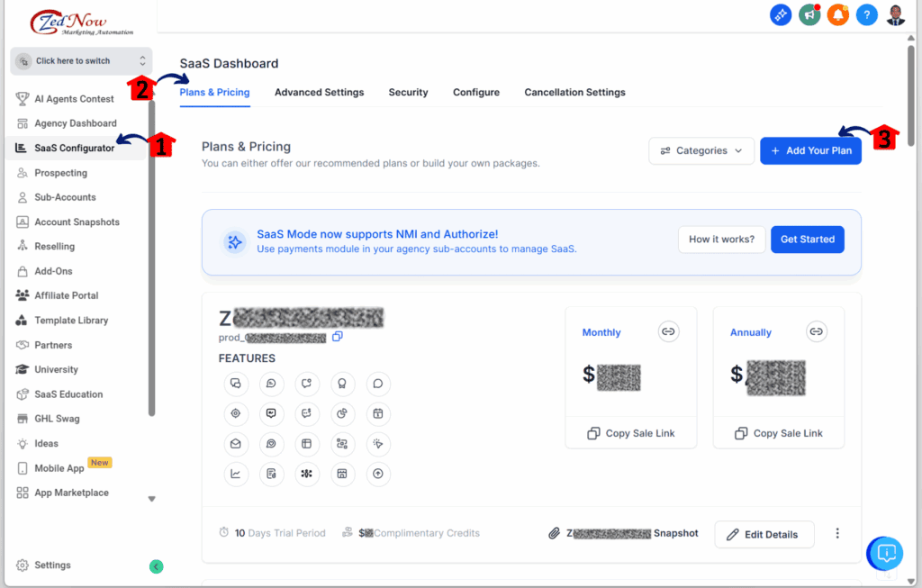Click main page vertical scrollbar

pos(911,95)
